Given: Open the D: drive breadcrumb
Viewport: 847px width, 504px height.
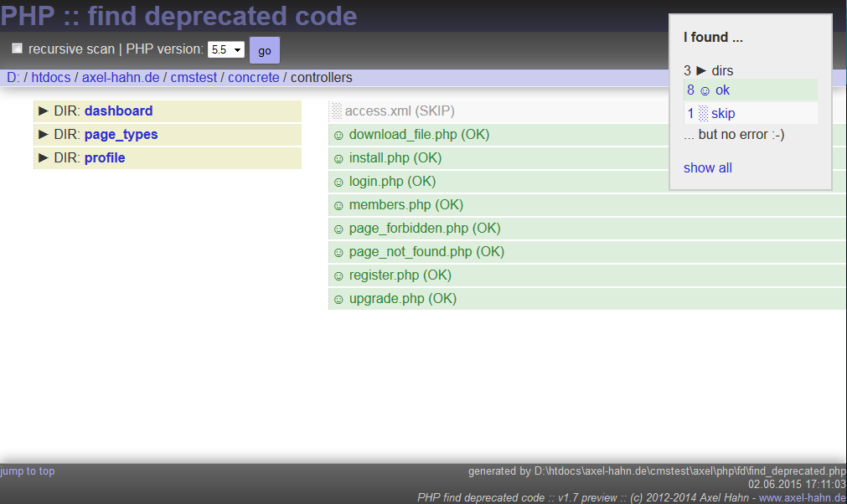Looking at the screenshot, I should [13, 77].
